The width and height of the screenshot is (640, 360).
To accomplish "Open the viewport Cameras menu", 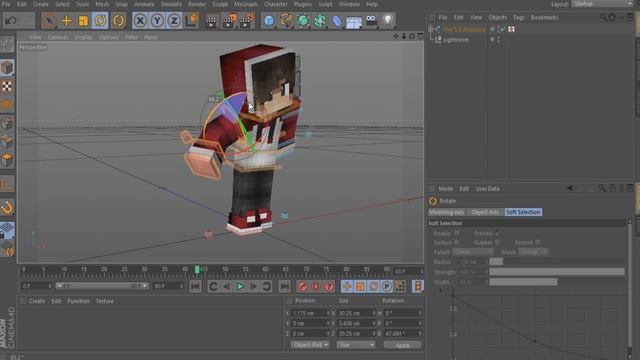I will tap(58, 37).
